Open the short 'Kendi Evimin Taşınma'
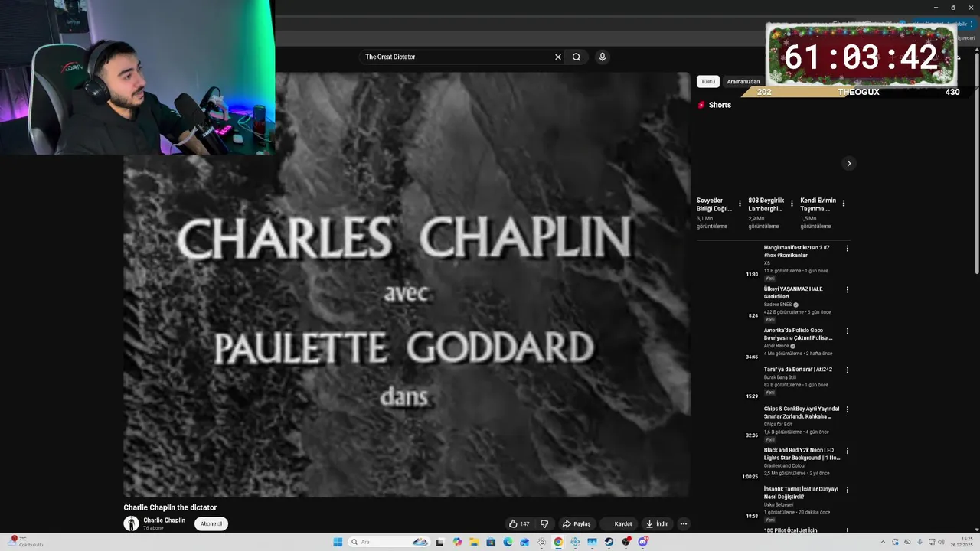Viewport: 980px width, 551px height. point(818,204)
